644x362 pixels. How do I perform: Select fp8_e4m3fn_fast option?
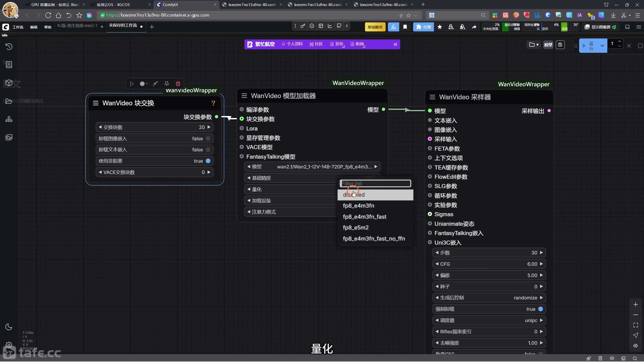click(375, 217)
